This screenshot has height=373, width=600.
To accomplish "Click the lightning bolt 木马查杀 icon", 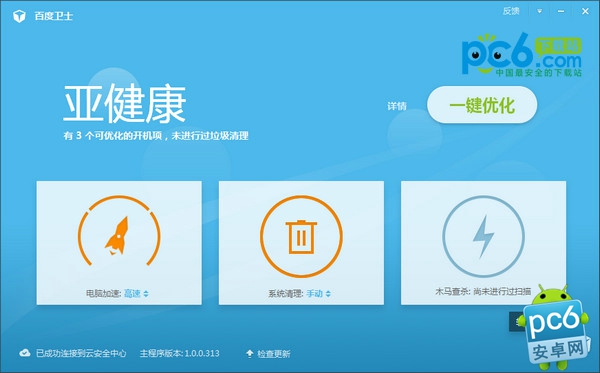I will 483,236.
